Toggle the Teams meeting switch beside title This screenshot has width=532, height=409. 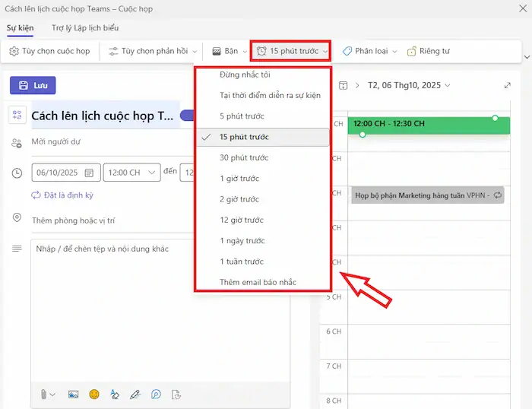(x=187, y=116)
